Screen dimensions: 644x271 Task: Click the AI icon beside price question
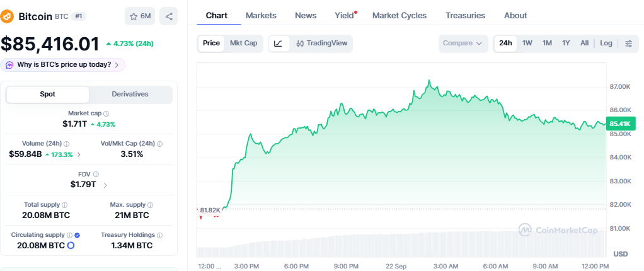click(x=9, y=65)
